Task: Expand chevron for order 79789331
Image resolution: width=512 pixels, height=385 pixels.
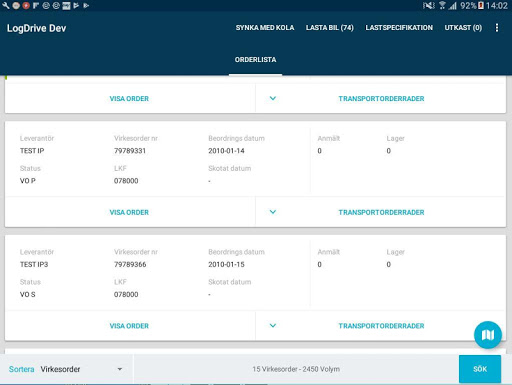Action: 273,212
